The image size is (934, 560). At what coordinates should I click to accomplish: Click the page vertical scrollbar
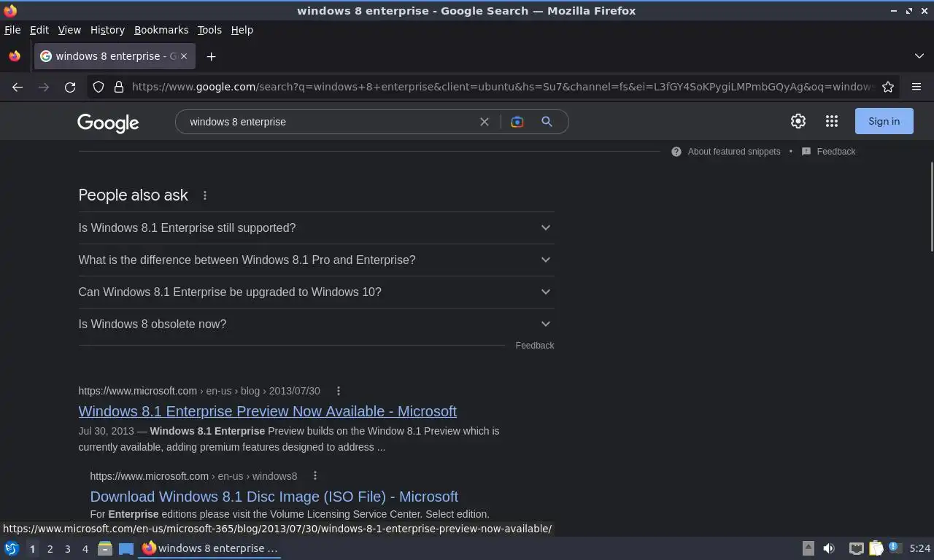click(x=930, y=208)
